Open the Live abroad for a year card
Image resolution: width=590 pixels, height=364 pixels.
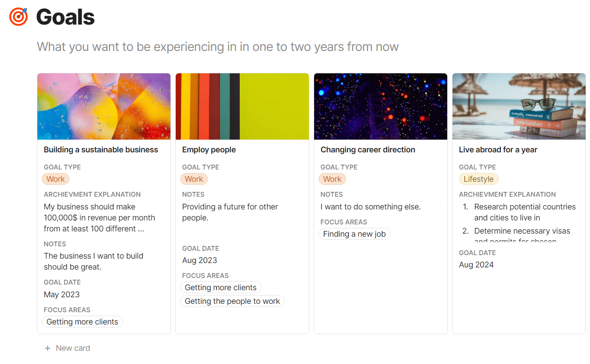tap(498, 150)
